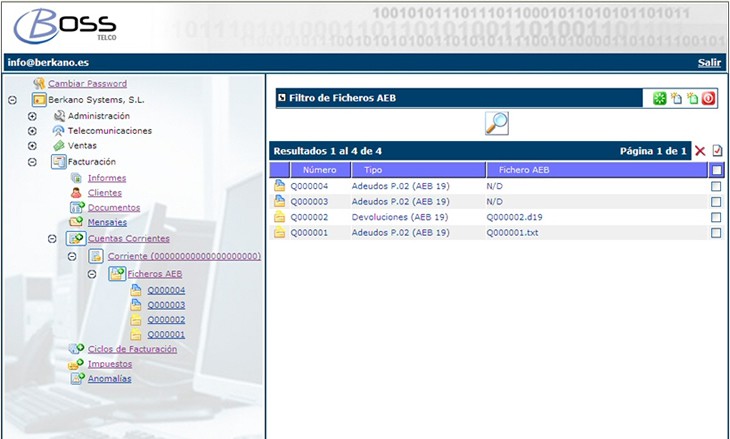Click the red X delete icon
730x439 pixels.
point(700,151)
